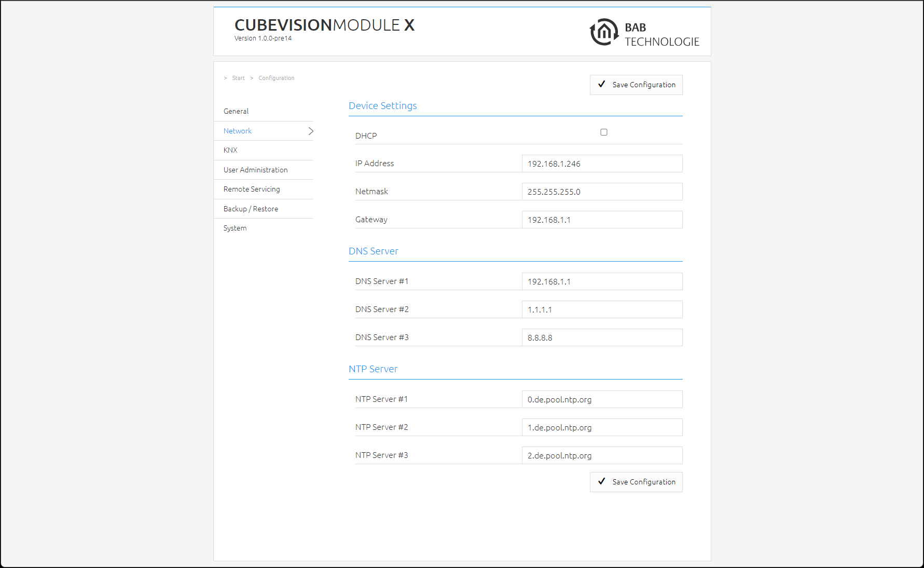Click the checkmark icon on bottom Save Configuration
Viewport: 924px width, 568px height.
[x=602, y=481]
